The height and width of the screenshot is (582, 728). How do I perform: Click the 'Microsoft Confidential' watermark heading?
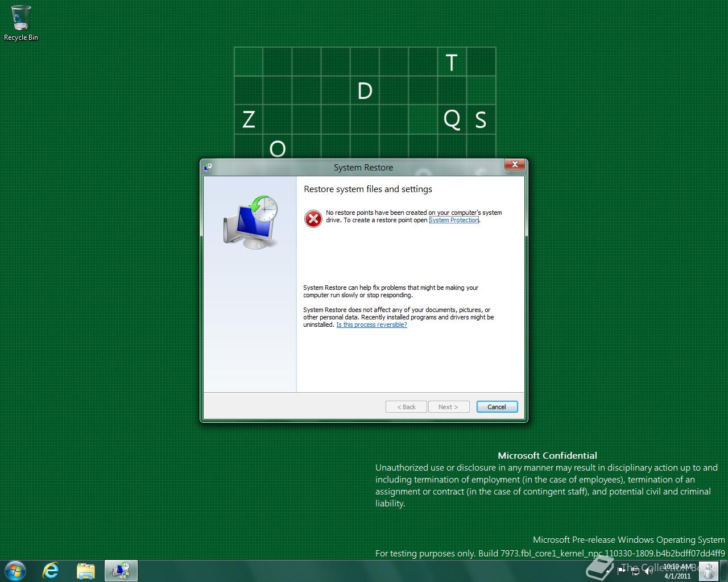(x=547, y=455)
